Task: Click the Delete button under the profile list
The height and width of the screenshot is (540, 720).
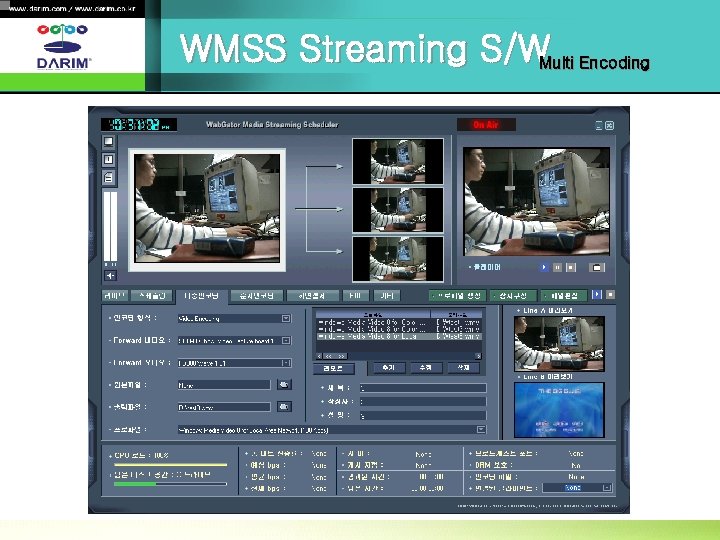Action: (x=463, y=368)
